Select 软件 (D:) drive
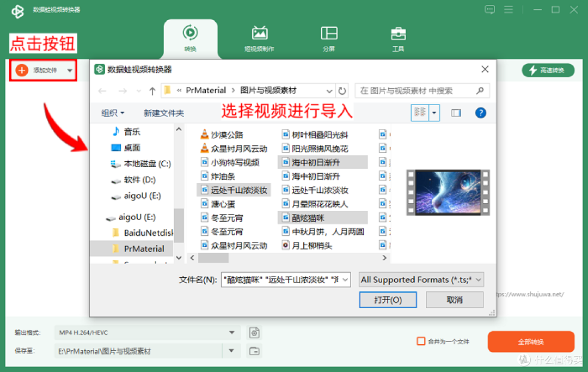Viewport: 588px width, 372px height. click(x=133, y=180)
